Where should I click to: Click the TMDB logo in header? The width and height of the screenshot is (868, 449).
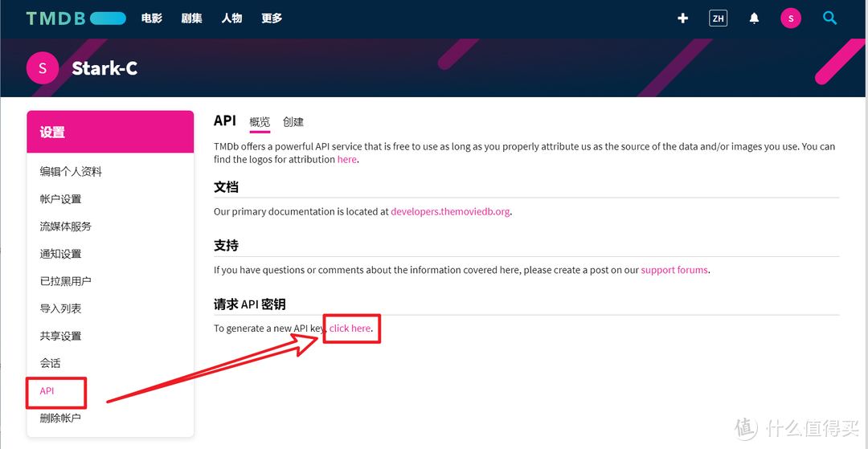(76, 18)
